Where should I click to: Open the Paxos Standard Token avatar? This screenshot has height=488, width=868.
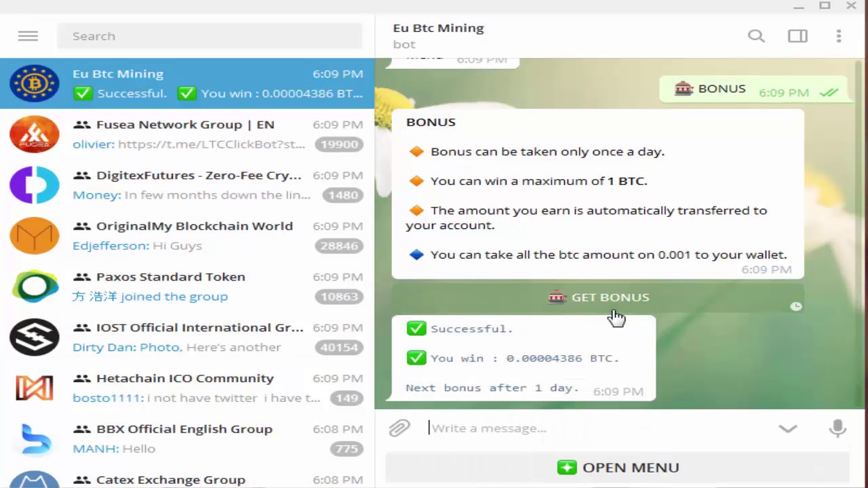pos(35,287)
